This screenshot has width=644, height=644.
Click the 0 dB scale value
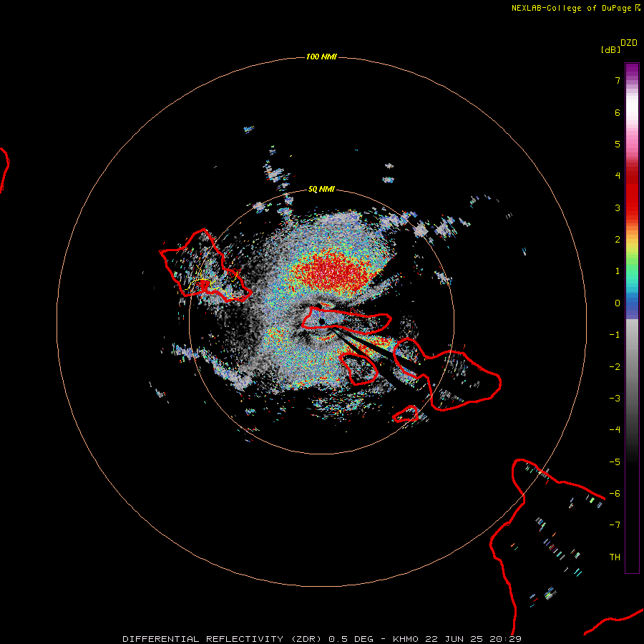(618, 303)
